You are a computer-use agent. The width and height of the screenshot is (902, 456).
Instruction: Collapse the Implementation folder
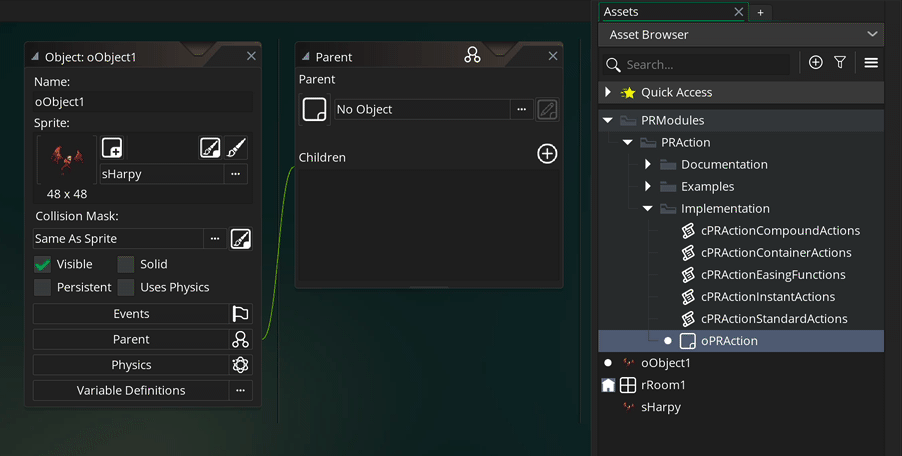point(648,209)
